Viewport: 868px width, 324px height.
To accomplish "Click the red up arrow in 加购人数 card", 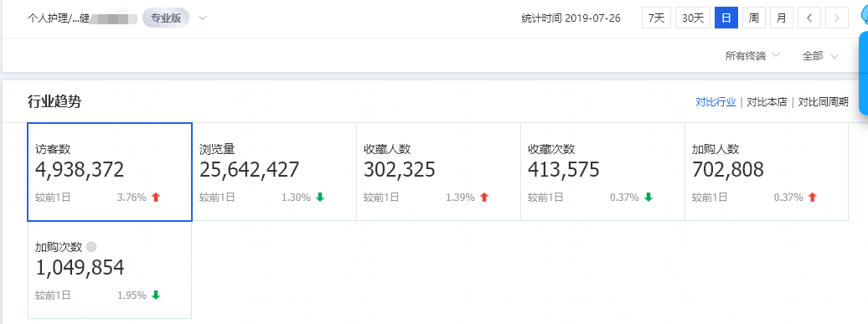I will (813, 197).
